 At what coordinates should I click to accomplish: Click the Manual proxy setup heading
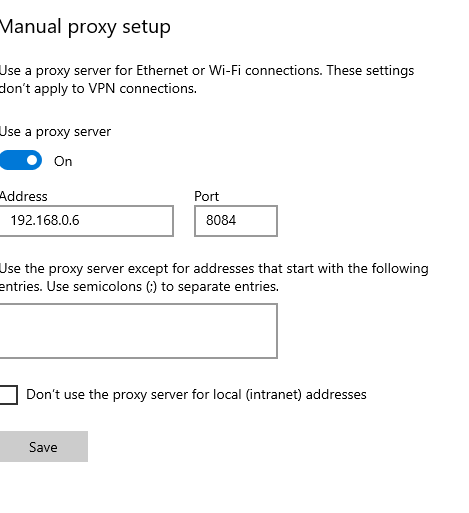tap(85, 27)
